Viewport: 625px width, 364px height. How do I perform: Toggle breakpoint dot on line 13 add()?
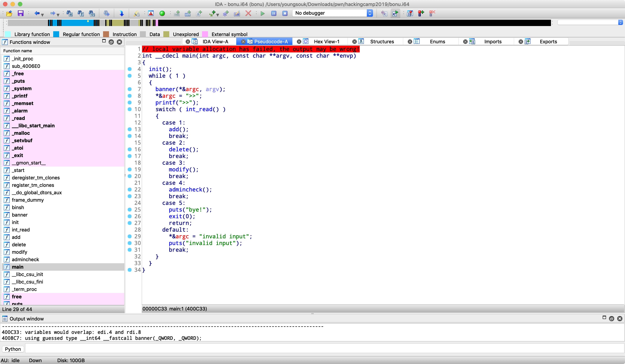[129, 129]
